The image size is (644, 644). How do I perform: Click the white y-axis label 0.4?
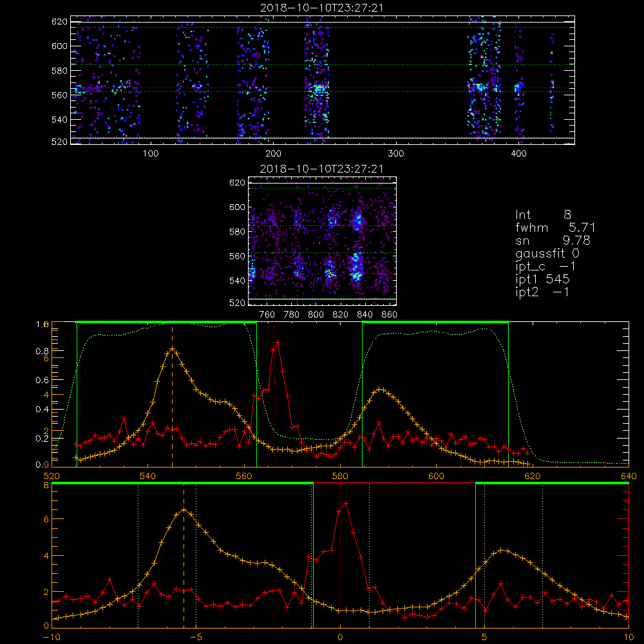(42, 410)
